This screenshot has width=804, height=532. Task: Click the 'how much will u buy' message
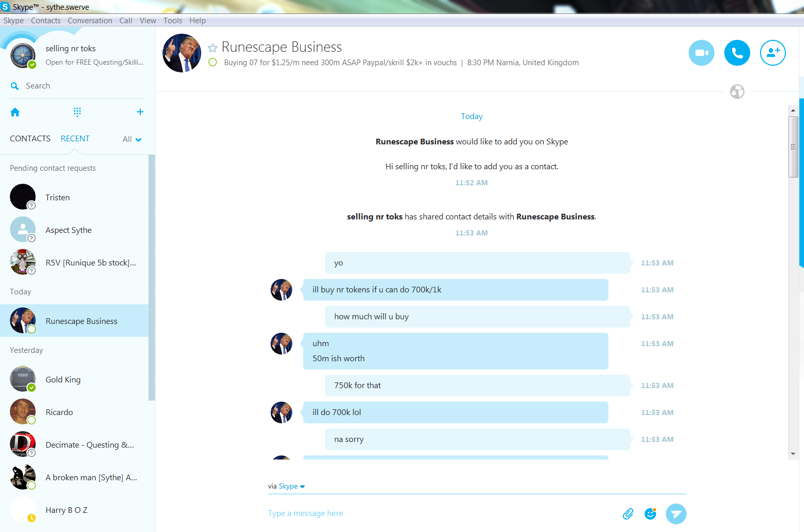(x=478, y=317)
